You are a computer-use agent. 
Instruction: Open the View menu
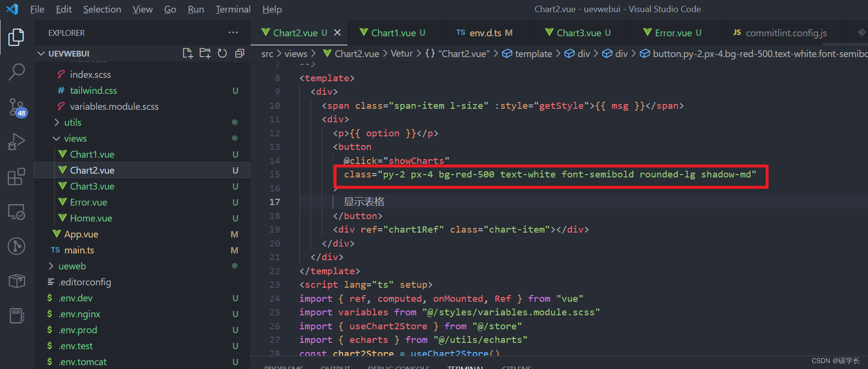point(143,9)
